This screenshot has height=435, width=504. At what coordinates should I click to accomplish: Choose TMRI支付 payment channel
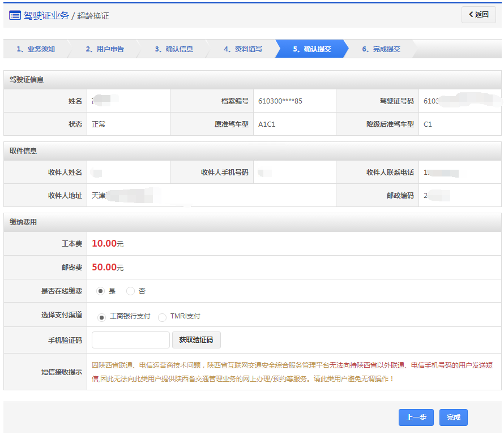click(163, 317)
